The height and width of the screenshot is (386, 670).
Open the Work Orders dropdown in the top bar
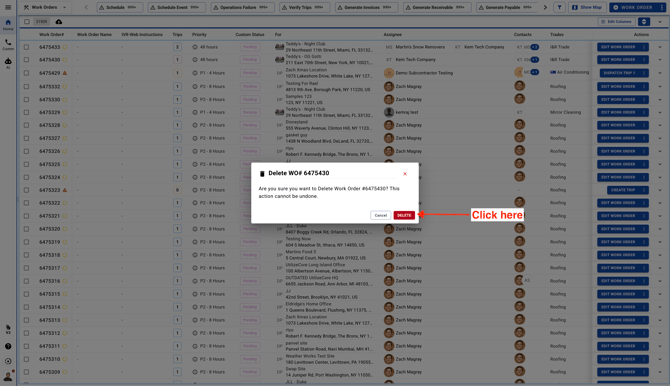click(46, 7)
